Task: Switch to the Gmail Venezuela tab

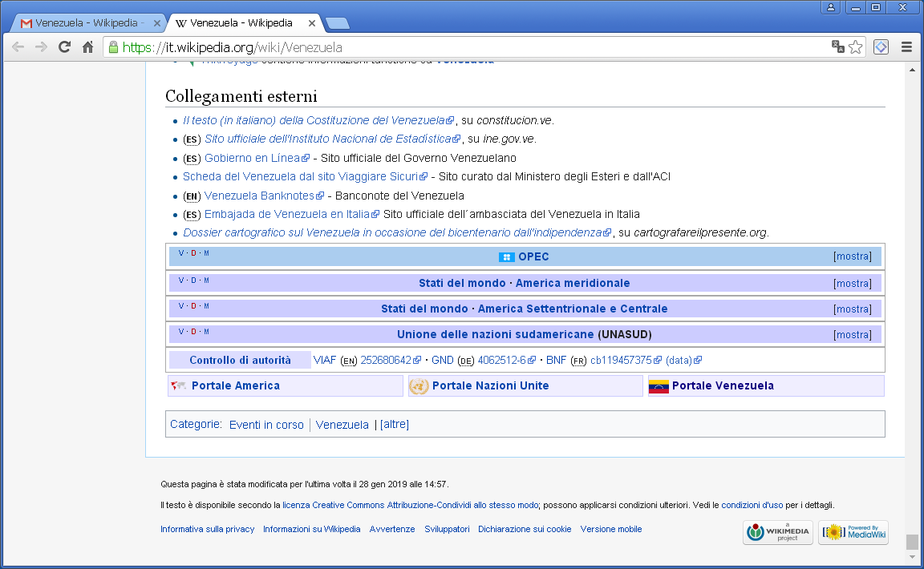Action: coord(87,23)
